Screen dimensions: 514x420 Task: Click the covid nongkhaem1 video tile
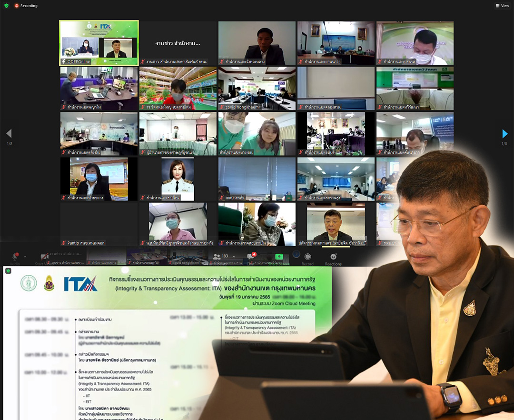[257, 88]
